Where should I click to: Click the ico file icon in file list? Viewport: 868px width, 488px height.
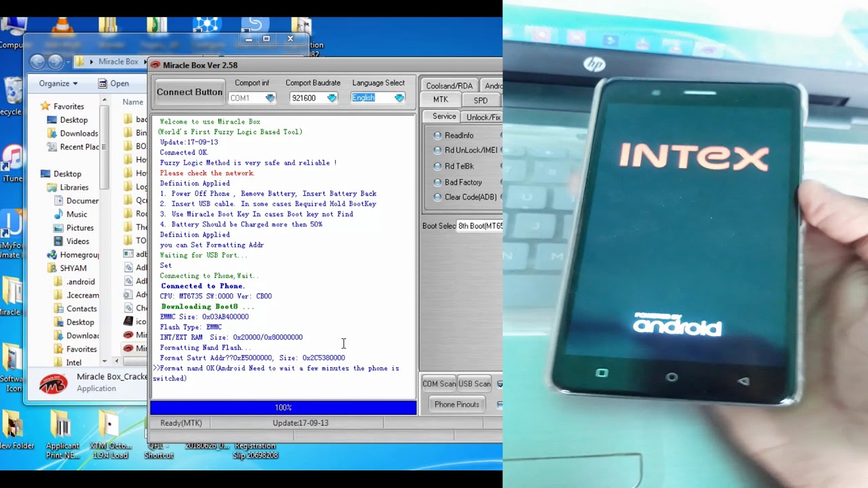coord(129,321)
